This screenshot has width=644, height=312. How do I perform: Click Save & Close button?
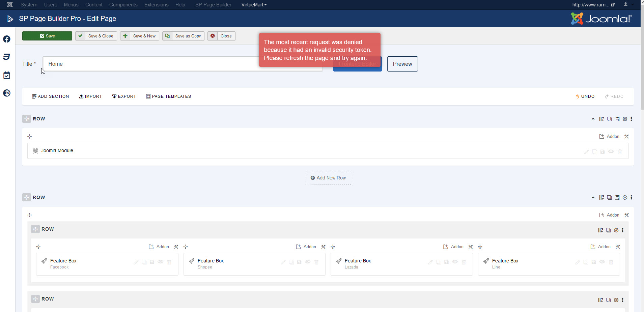click(x=96, y=36)
